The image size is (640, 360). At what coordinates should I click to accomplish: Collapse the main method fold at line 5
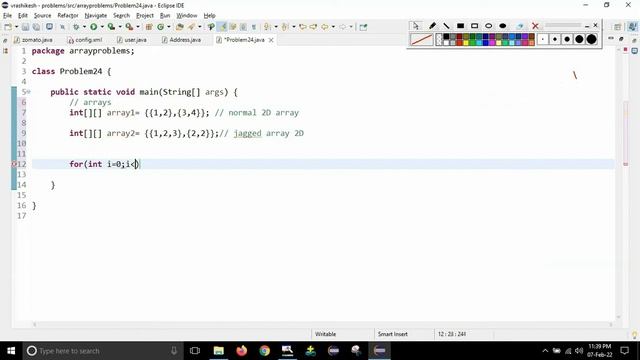[x=29, y=92]
